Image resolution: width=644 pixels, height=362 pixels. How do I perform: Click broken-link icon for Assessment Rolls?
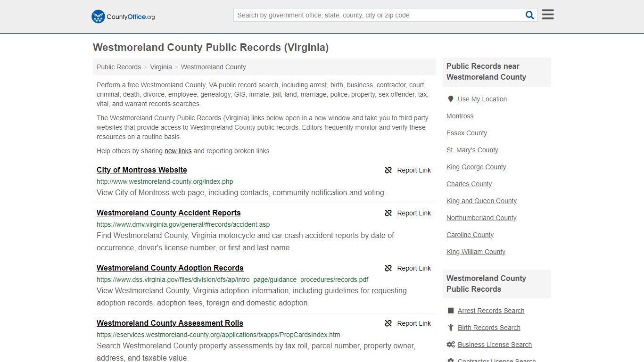(388, 323)
